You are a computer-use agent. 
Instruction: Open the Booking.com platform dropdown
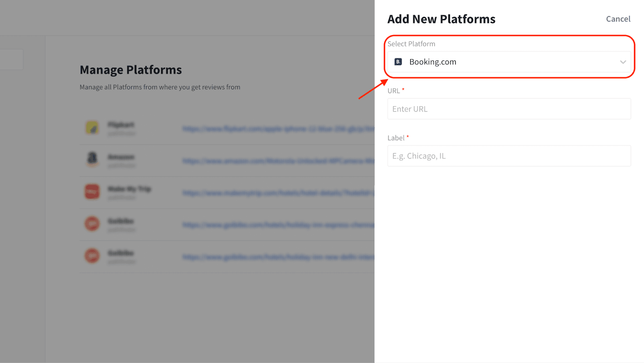point(509,62)
